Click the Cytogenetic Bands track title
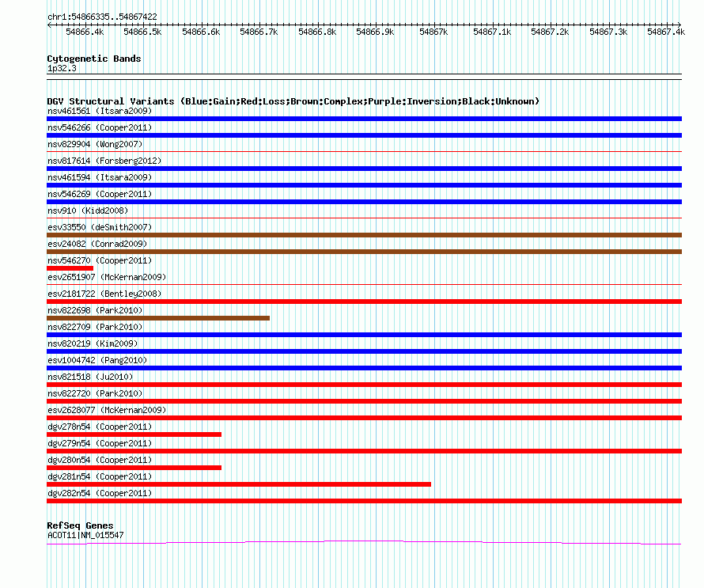Image resolution: width=704 pixels, height=588 pixels. point(94,59)
